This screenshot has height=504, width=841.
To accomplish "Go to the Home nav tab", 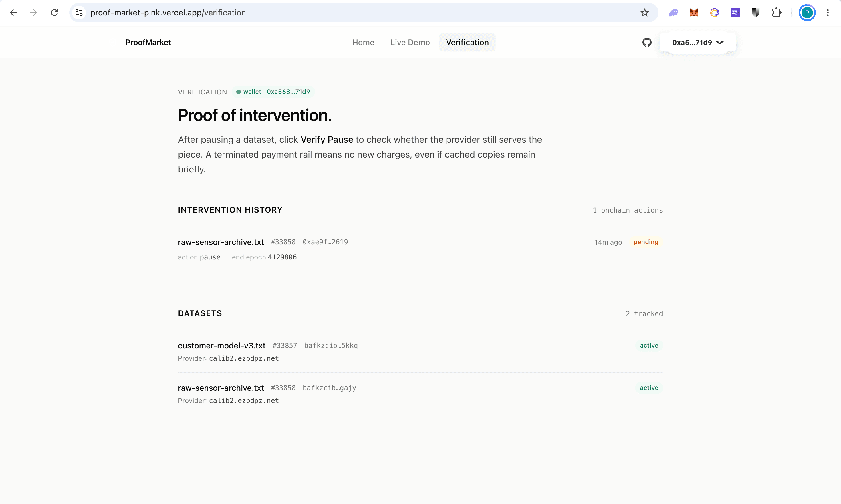I will 363,42.
